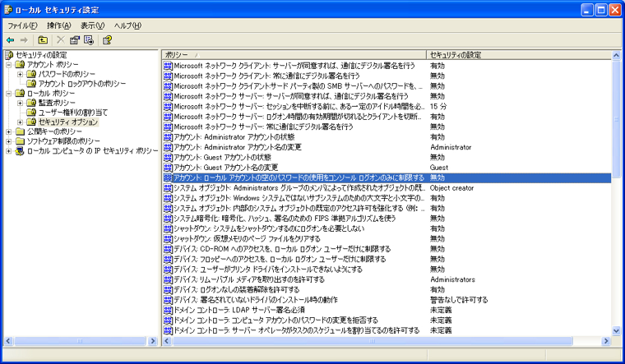The width and height of the screenshot is (625, 364).
Task: Expand the IP セキュリティ ポリシー tree node
Action: pos(9,151)
